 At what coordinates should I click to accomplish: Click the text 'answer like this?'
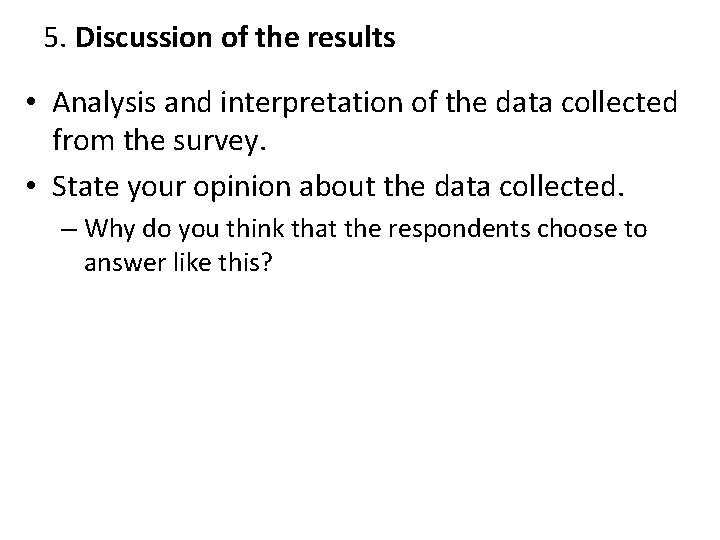click(x=178, y=263)
